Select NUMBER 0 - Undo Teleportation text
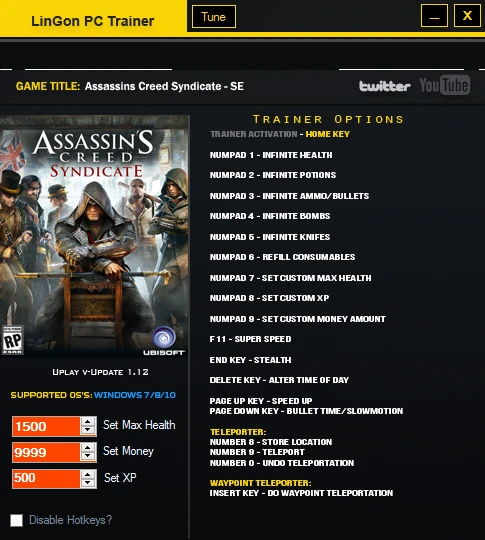This screenshot has height=540, width=485. click(282, 463)
